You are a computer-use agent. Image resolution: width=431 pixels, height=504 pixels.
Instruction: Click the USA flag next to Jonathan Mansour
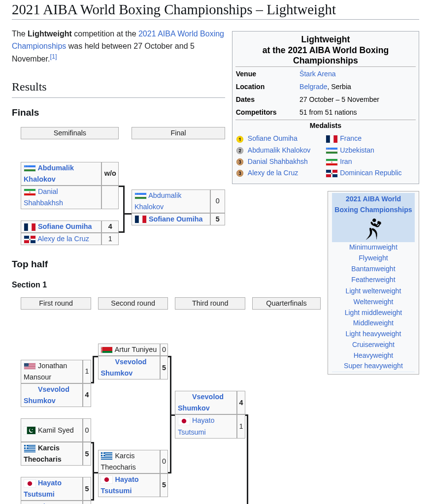[x=30, y=366]
